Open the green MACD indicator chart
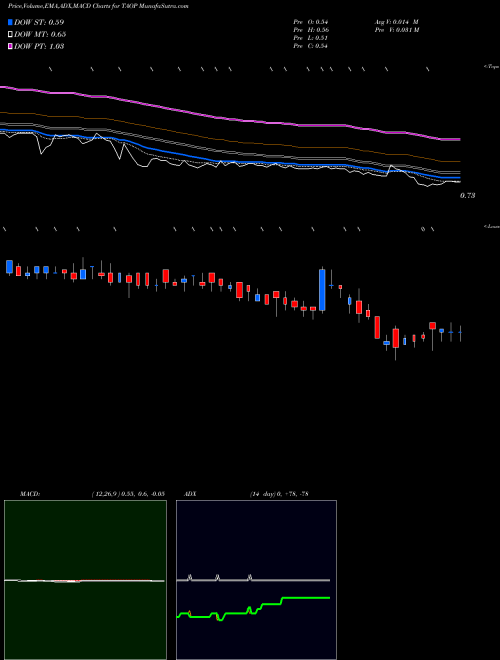 pos(85,580)
